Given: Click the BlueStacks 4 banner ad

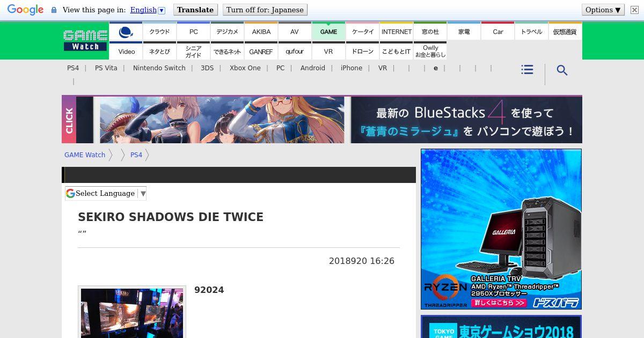Looking at the screenshot, I should (322, 119).
